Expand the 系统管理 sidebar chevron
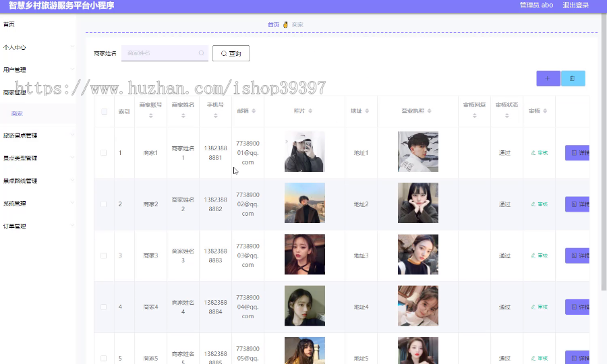This screenshot has width=607, height=364. pos(72,203)
